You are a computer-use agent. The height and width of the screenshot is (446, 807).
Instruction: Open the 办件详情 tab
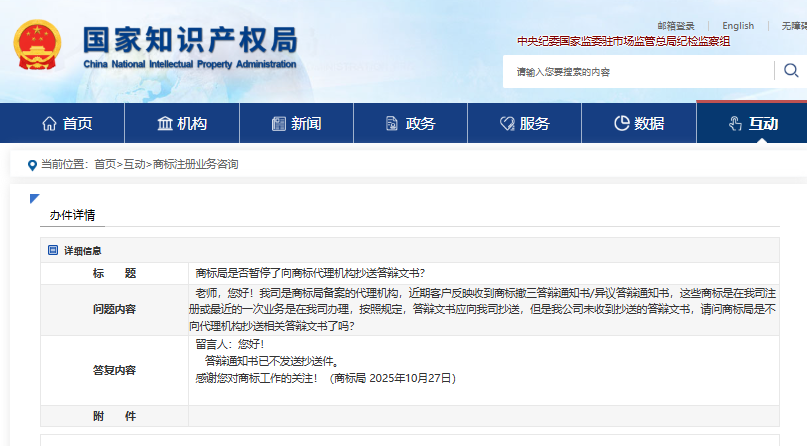tap(73, 215)
